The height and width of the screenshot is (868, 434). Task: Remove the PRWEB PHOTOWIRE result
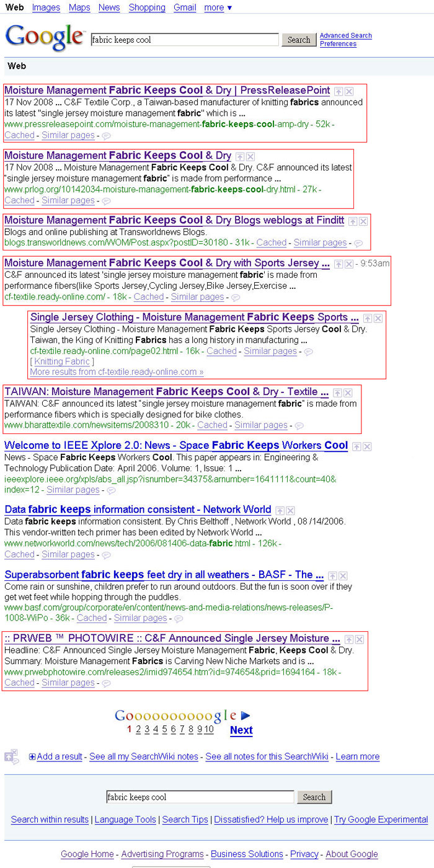pyautogui.click(x=360, y=639)
